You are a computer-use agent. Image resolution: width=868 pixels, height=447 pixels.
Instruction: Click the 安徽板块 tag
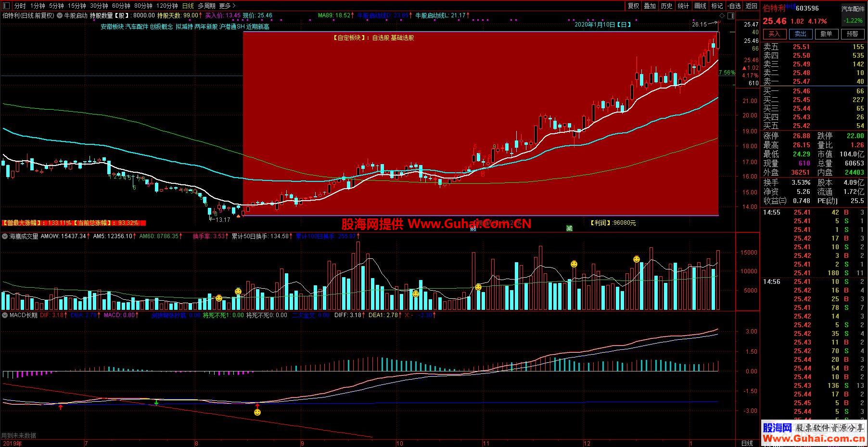112,26
